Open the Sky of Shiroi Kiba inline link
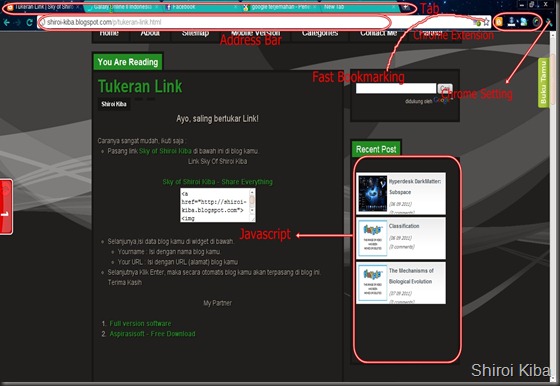Viewport: 560px width, 386px height. point(165,151)
